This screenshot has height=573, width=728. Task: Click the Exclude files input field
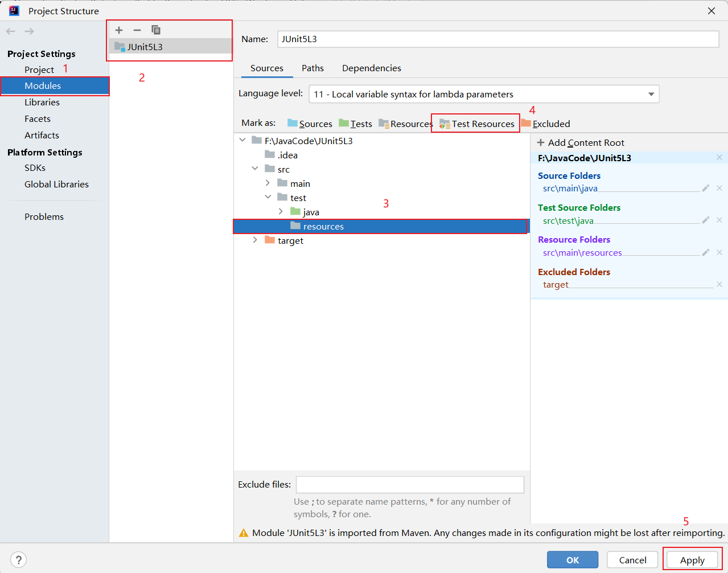pyautogui.click(x=410, y=485)
